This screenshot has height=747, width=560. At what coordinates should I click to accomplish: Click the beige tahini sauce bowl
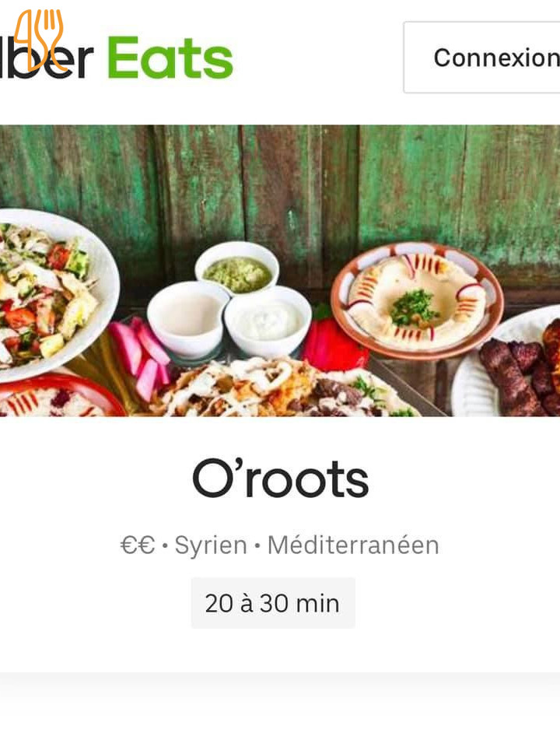point(188,317)
